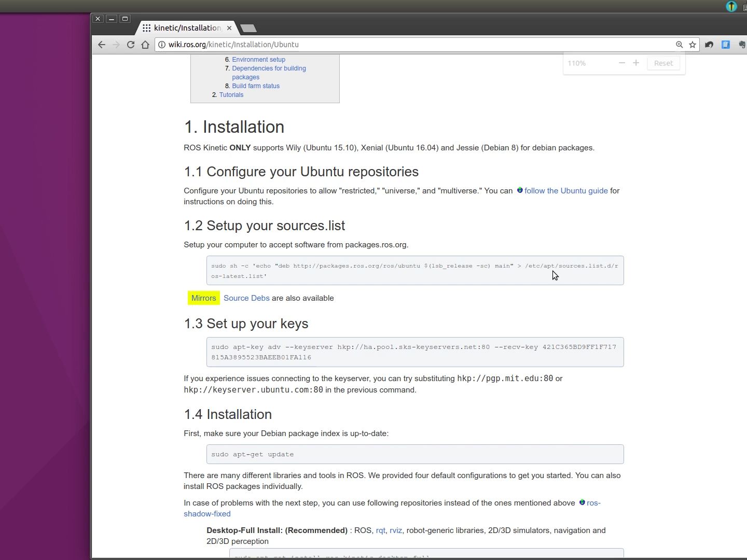Click the 1.2 Setup your sources.list heading
Image resolution: width=747 pixels, height=560 pixels.
pos(264,226)
